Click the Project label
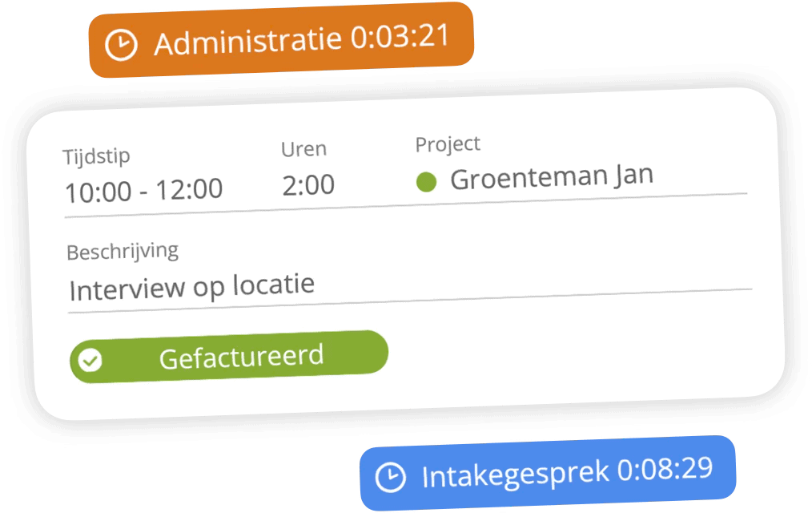This screenshot has height=513, width=812. coord(448,144)
